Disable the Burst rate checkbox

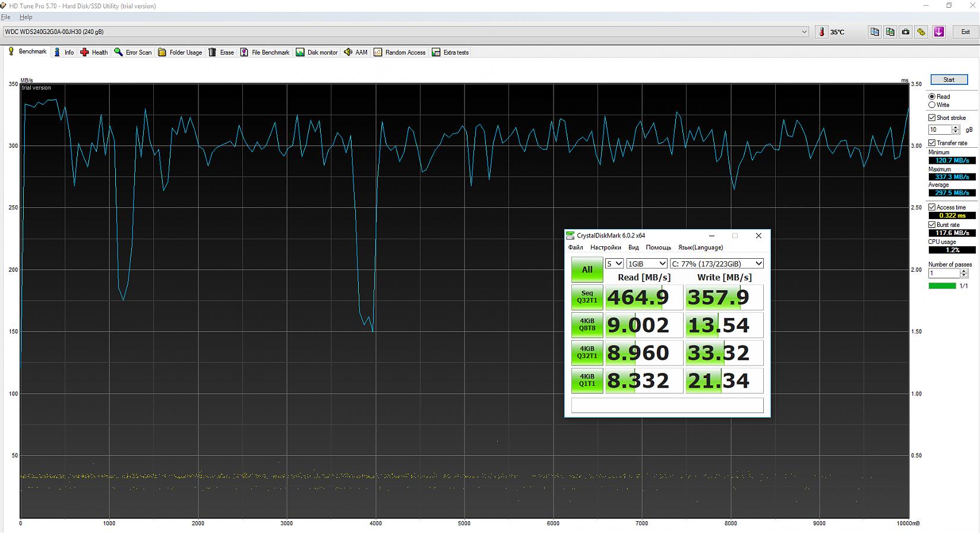932,225
